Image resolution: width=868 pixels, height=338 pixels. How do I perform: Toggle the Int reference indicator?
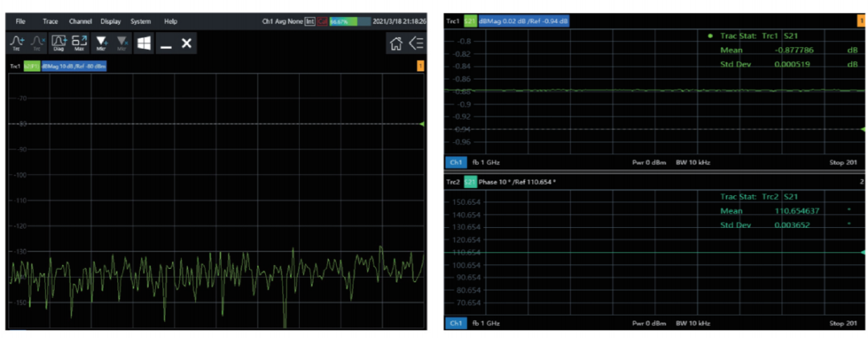tap(310, 22)
